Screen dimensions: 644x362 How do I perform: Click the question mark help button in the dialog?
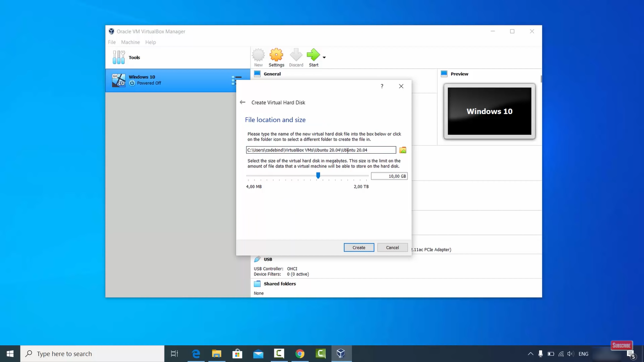point(382,86)
